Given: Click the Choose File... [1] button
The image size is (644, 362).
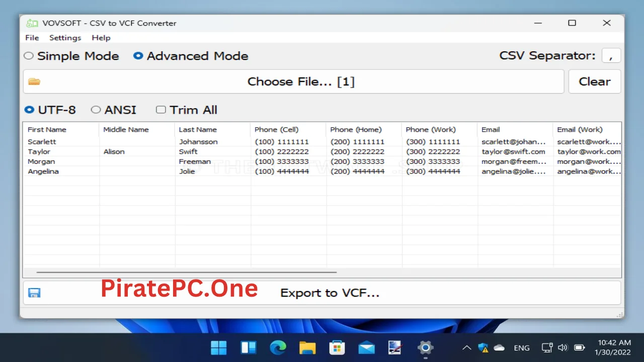Looking at the screenshot, I should [x=293, y=81].
